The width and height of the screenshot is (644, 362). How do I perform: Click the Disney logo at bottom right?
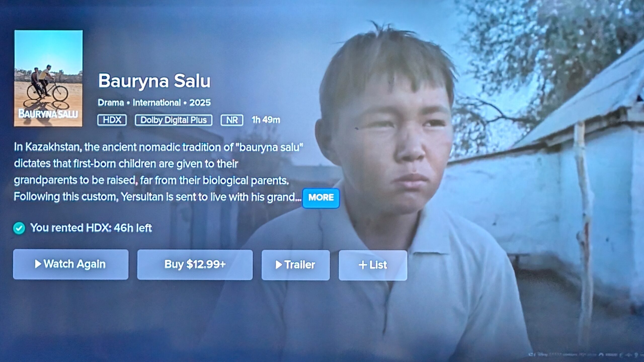click(543, 355)
